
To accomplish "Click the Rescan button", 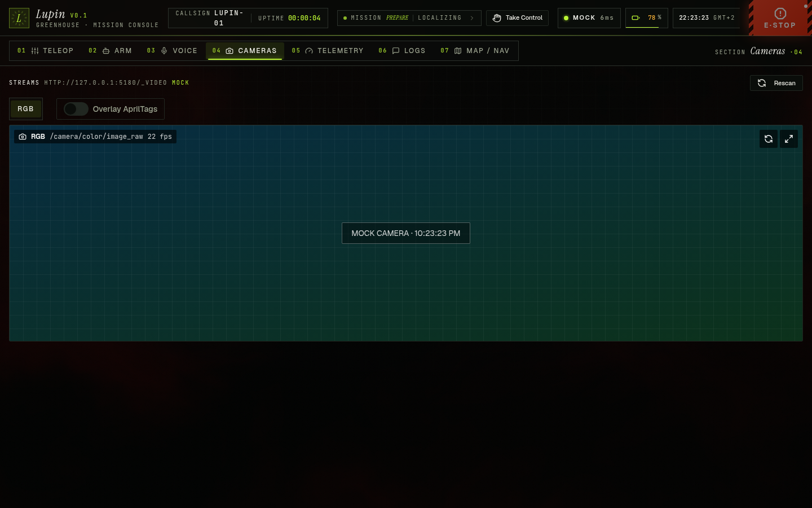I will [776, 83].
